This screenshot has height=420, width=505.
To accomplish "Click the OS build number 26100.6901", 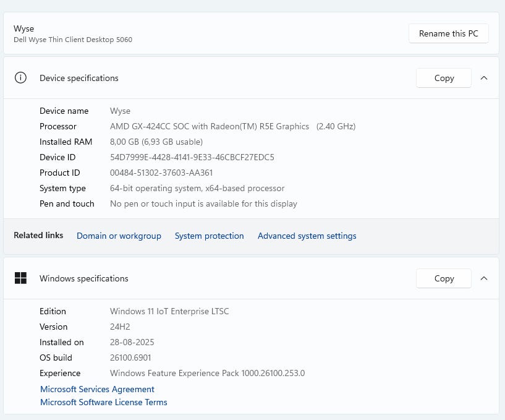I will [x=130, y=358].
